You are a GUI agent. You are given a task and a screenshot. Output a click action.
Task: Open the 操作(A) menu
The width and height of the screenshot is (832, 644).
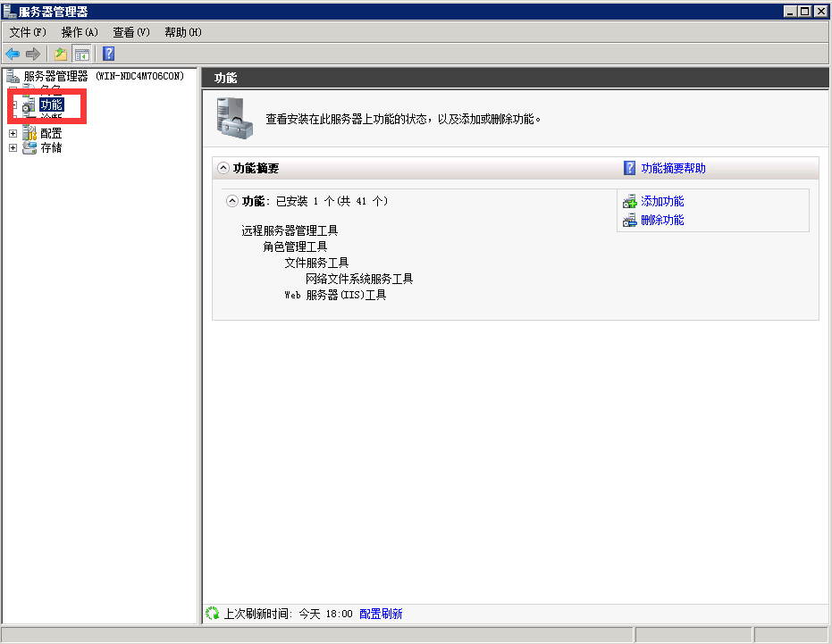(x=80, y=32)
